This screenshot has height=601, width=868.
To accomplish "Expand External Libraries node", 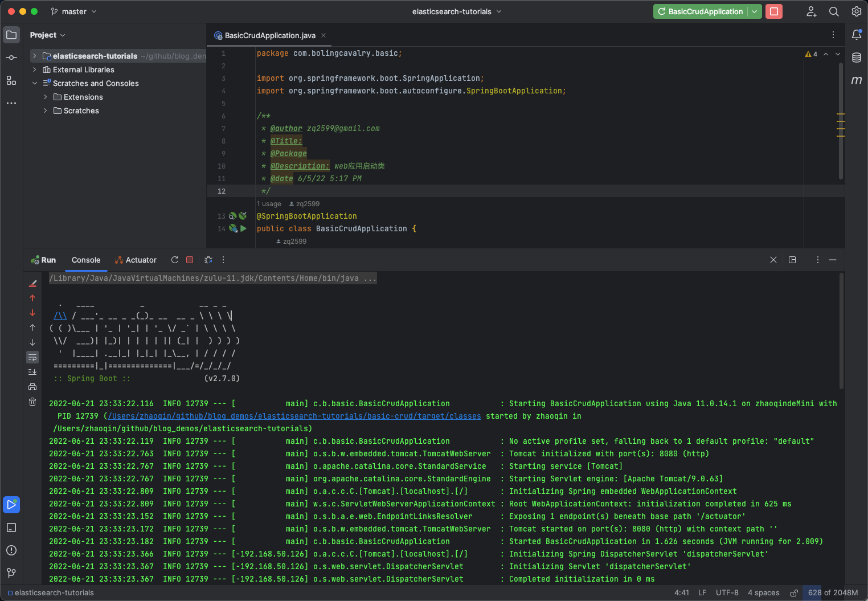I will coord(35,69).
